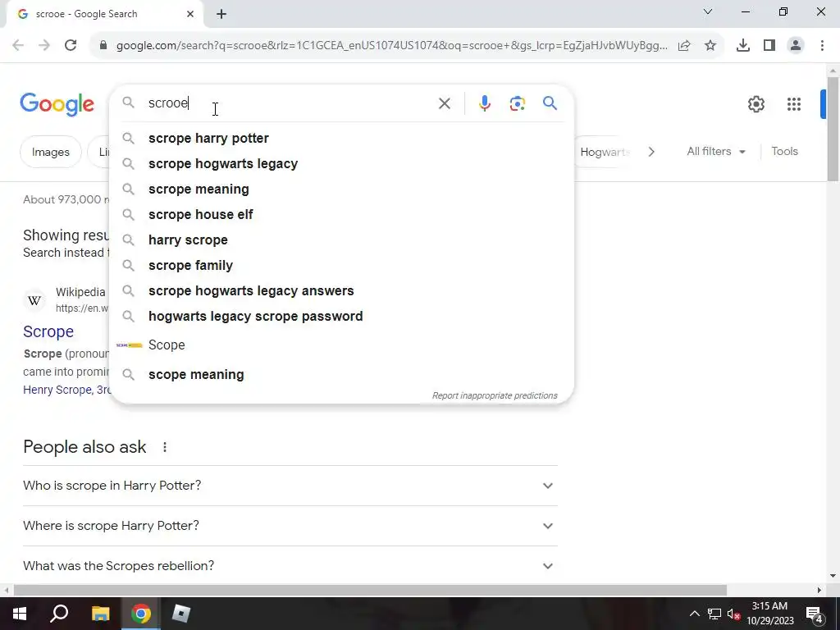Open 'Henry Scrope, 3rd' sublink
Viewport: 840px width, 630px height.
[x=66, y=390]
